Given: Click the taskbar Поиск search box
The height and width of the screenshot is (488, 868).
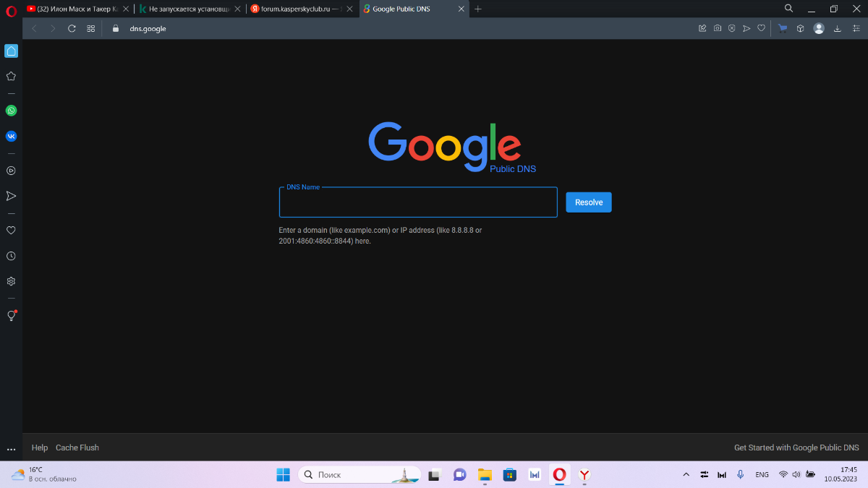Looking at the screenshot, I should pyautogui.click(x=359, y=474).
